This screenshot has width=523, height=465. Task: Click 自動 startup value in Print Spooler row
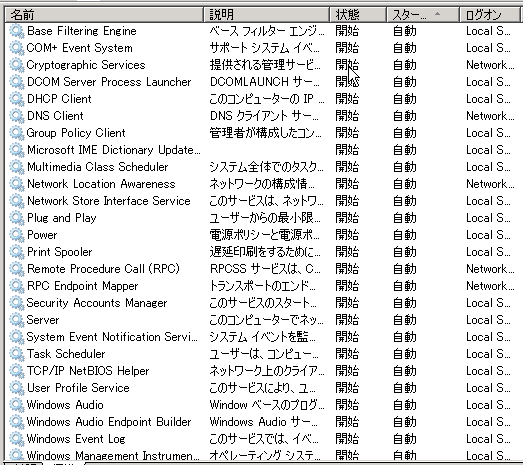405,252
